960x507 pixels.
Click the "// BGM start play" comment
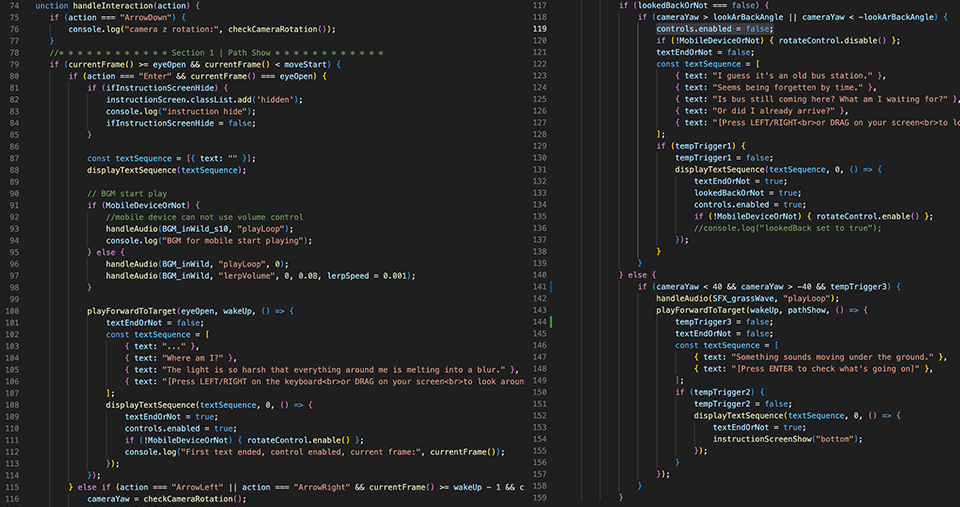(128, 193)
